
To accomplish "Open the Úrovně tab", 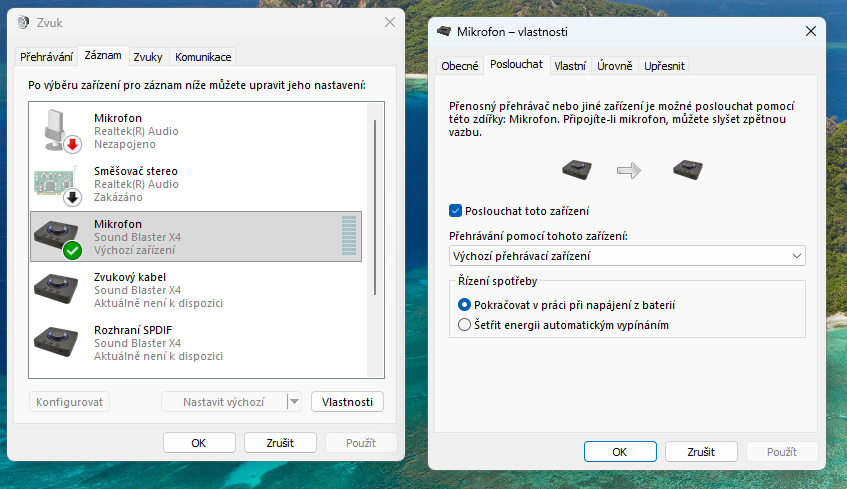I will click(615, 66).
